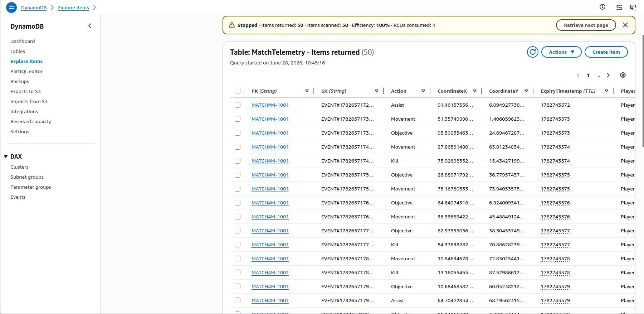Open DynamoDB Settings page
Screen dimensions: 644x314
pos(20,131)
